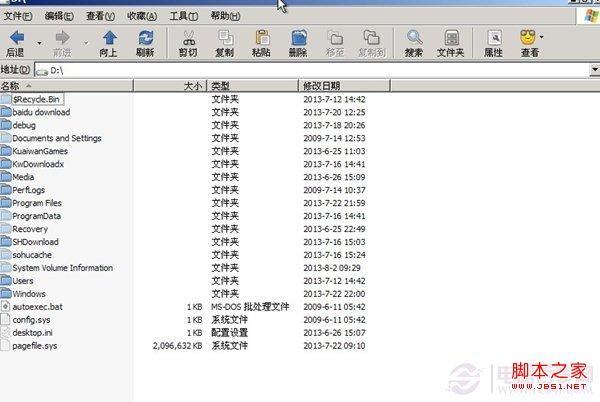The height and width of the screenshot is (402, 600).
Task: Select the sohucache folder
Action: point(32,255)
